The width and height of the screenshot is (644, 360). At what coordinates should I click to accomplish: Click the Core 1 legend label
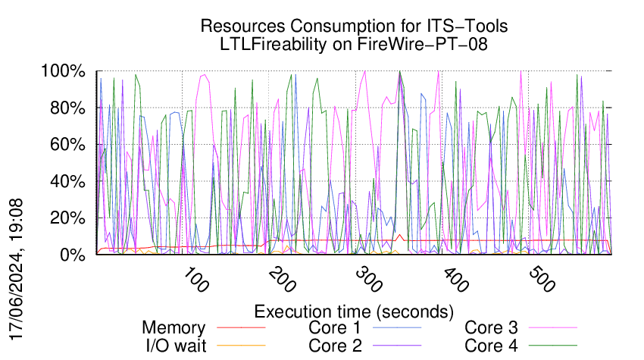[x=335, y=327]
